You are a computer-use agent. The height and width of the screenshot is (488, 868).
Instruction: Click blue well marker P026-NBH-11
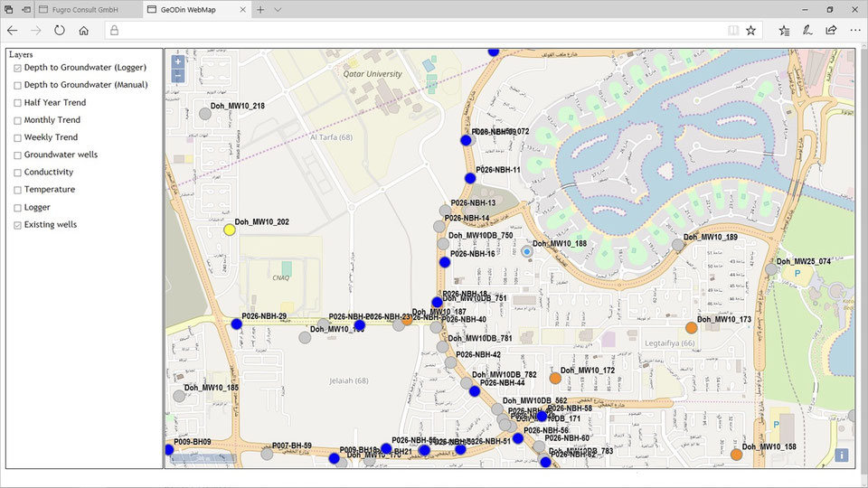(x=470, y=178)
